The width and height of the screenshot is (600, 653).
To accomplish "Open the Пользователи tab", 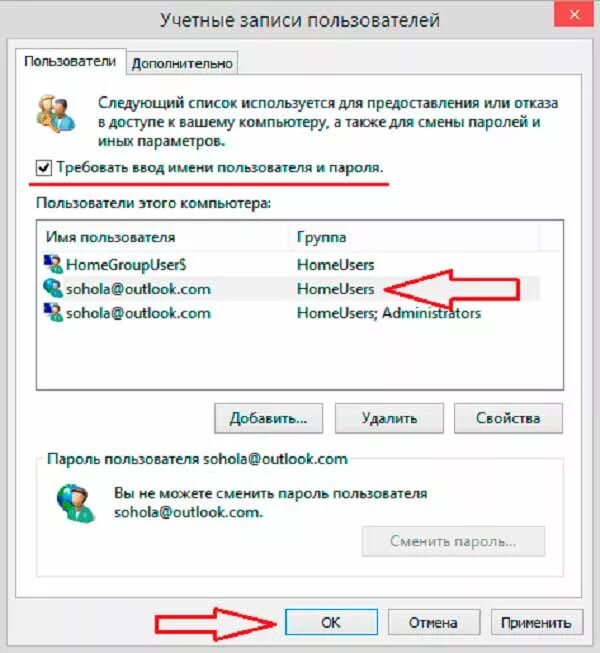I will pos(70,61).
